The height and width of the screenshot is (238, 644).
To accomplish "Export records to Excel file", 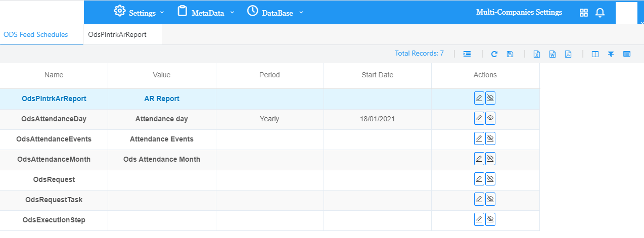I will 537,54.
